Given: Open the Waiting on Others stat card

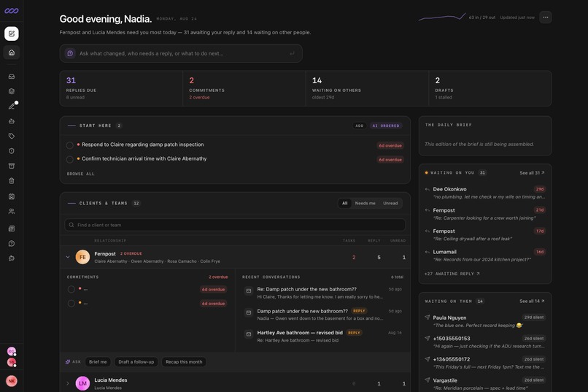Looking at the screenshot, I should point(367,88).
